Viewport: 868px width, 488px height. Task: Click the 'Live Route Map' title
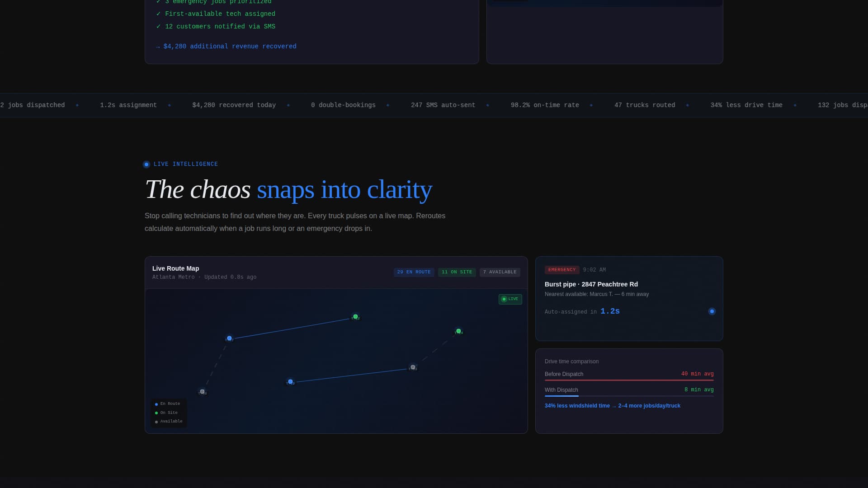(x=175, y=268)
